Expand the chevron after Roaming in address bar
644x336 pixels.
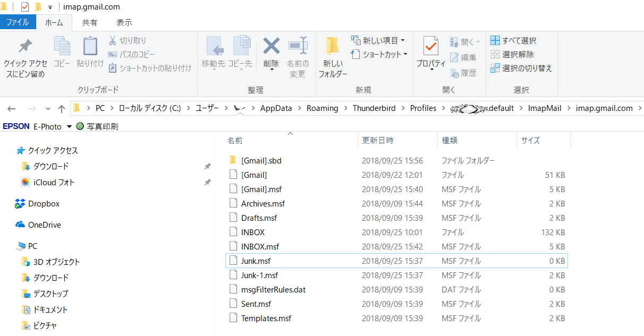(x=345, y=108)
